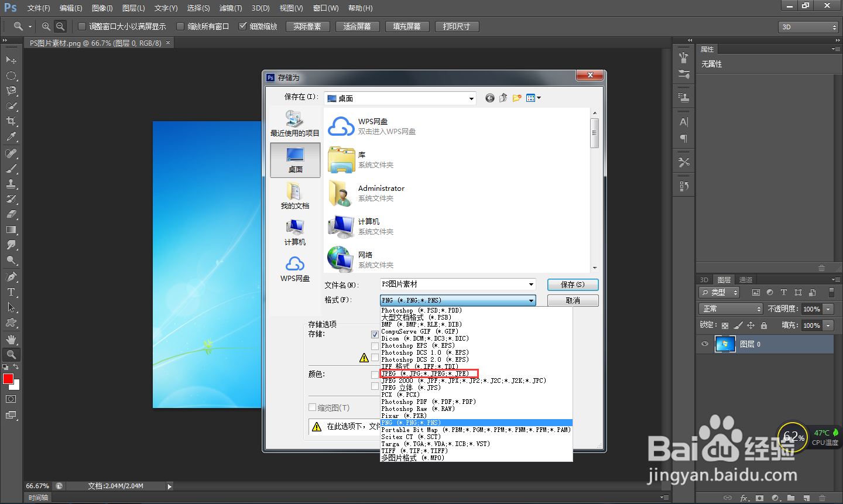Open WPS网盘 in dialog left sidebar
This screenshot has width=843, height=504.
(x=295, y=269)
